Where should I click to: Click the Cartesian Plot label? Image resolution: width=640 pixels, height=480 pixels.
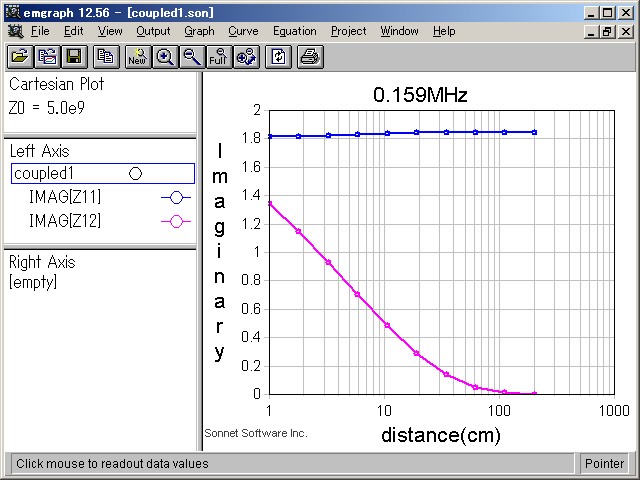click(x=56, y=84)
